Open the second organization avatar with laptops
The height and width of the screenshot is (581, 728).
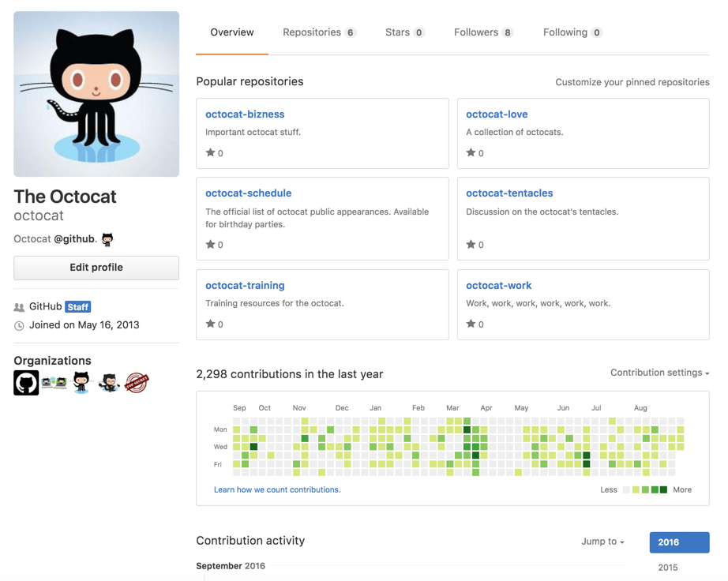(x=54, y=383)
